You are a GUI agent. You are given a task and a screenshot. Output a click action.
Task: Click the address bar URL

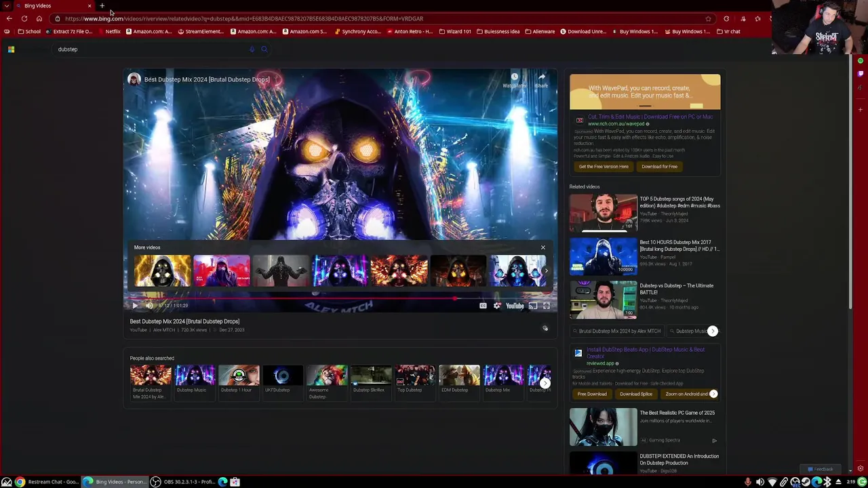click(x=244, y=18)
